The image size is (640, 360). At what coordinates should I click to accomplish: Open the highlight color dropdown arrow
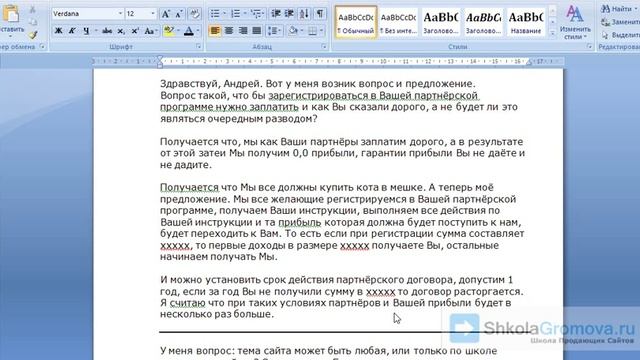click(178, 31)
